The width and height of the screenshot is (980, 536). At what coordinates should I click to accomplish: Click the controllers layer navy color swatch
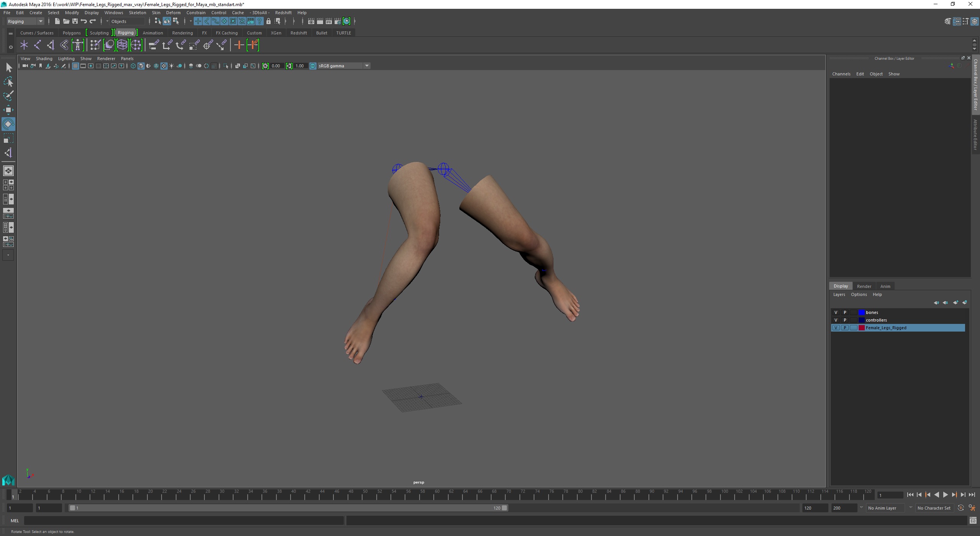pyautogui.click(x=861, y=320)
